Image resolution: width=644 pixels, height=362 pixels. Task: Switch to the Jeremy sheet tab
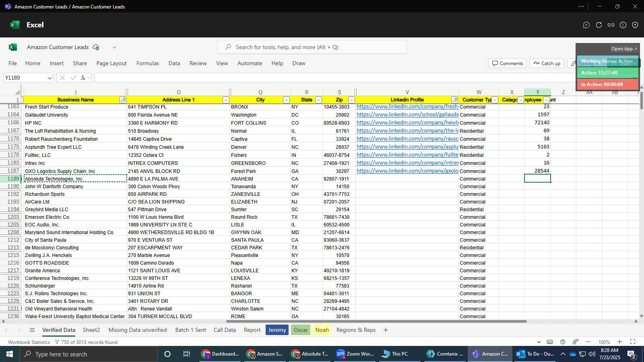277,330
